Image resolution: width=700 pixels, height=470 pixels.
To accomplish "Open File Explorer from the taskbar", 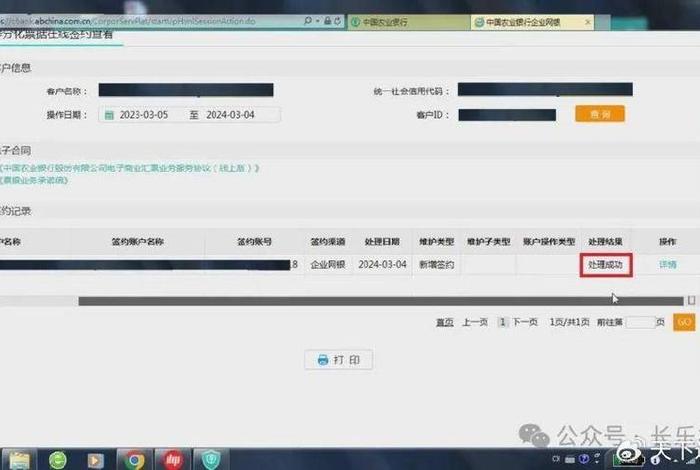I will coord(19,460).
